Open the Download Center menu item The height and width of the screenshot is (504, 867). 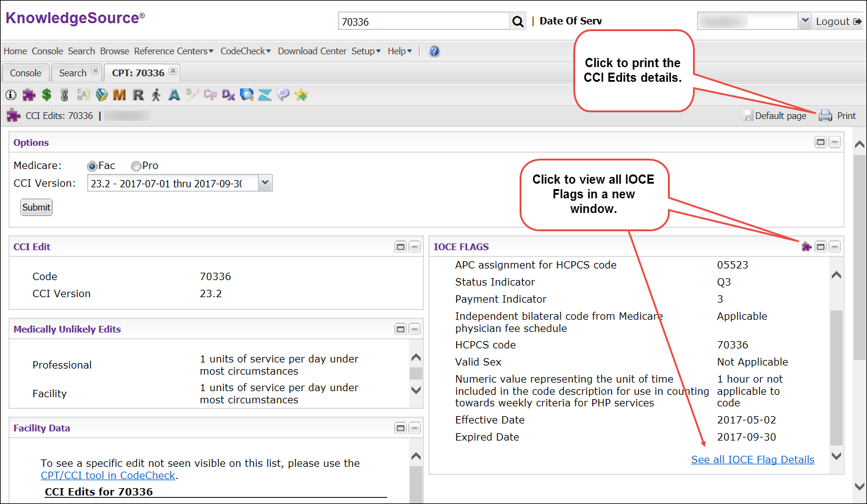(312, 51)
